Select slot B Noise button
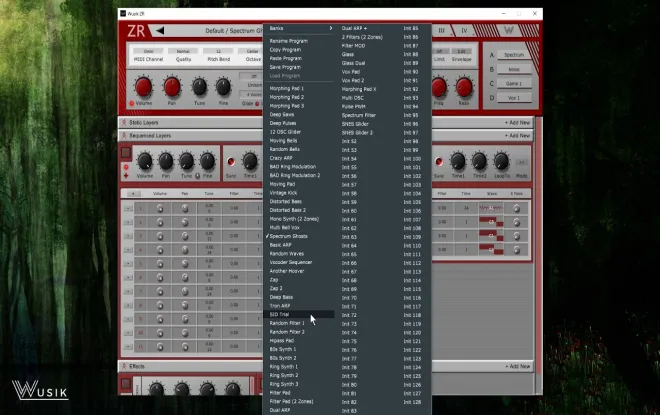Viewport: 660px width, 415px height. [514, 69]
